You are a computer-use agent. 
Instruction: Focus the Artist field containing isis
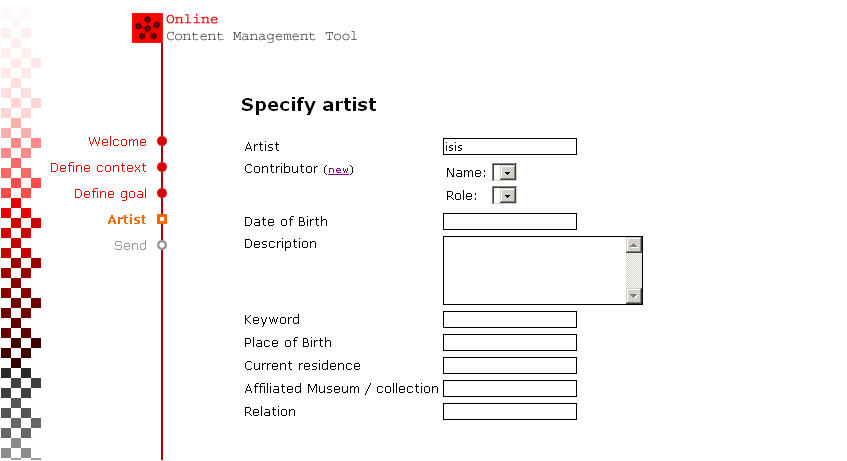click(x=510, y=146)
